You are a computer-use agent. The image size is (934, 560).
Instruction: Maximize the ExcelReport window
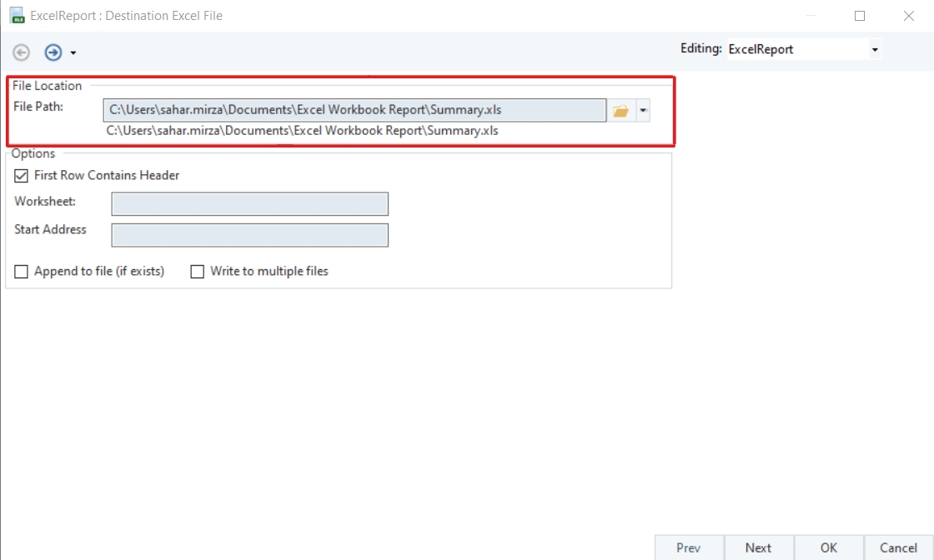(x=860, y=16)
